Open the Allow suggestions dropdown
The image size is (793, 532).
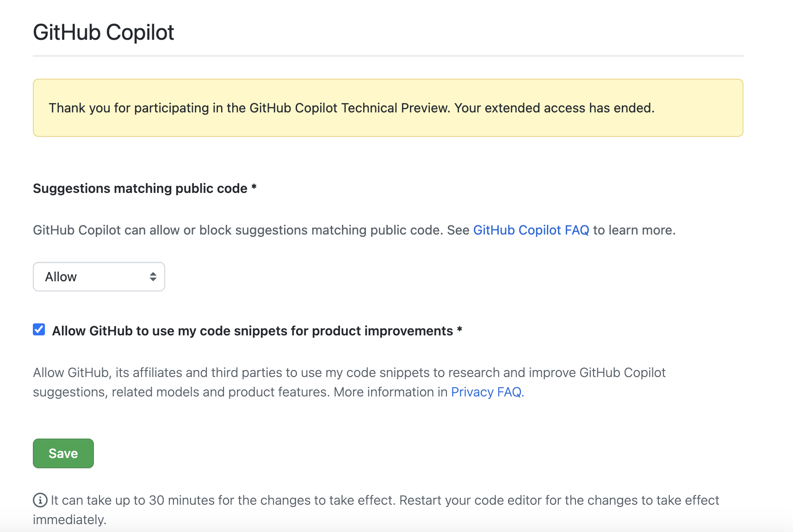99,277
